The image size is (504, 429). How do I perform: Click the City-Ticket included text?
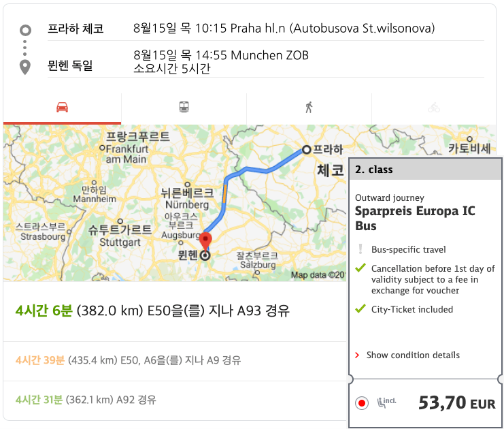(412, 310)
